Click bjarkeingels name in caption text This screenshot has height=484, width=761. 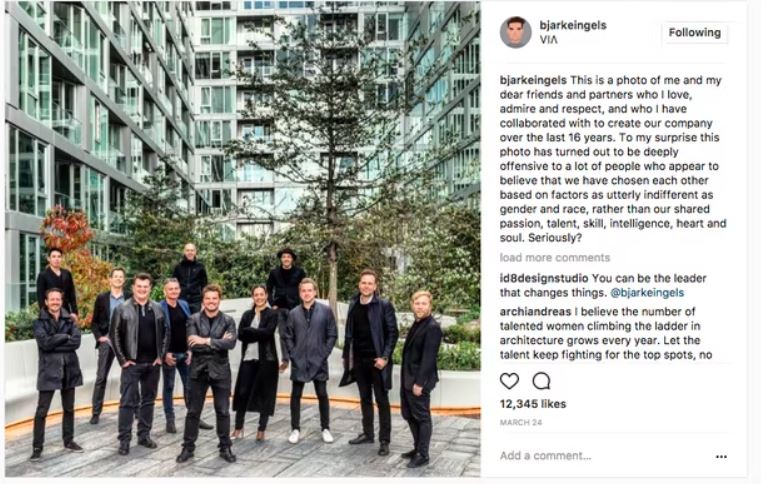click(533, 80)
